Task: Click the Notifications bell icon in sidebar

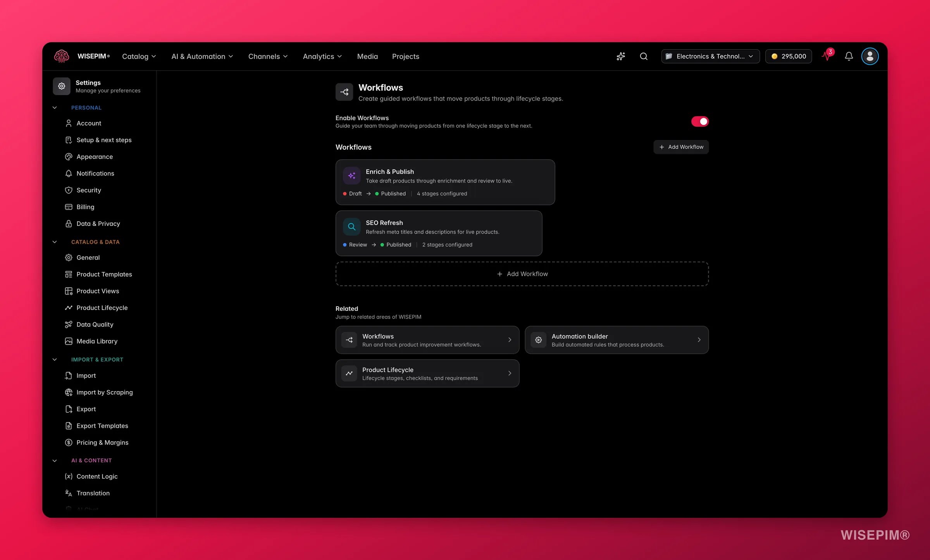Action: coord(69,173)
